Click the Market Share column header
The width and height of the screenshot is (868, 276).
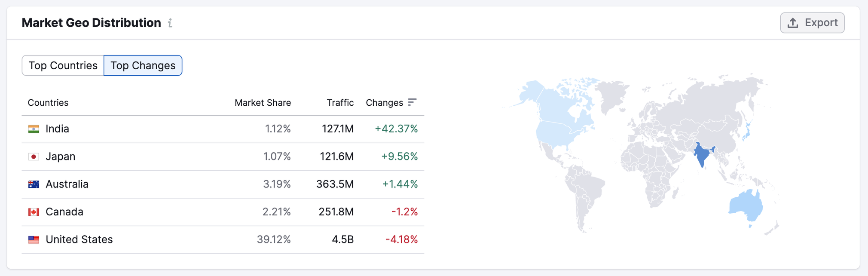point(263,103)
